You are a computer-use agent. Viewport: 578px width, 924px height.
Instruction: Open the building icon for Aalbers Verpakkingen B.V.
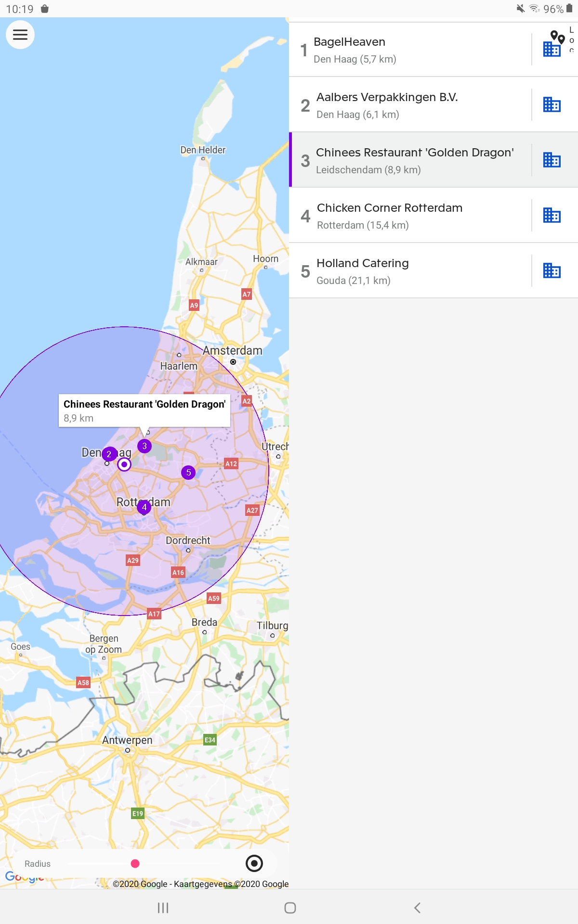click(552, 104)
